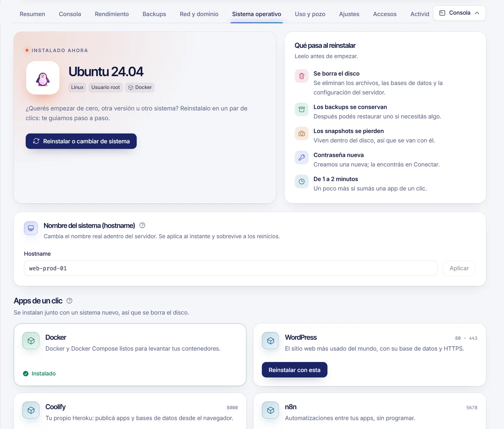
Task: Open the help icon next to hostname title
Action: point(142,225)
